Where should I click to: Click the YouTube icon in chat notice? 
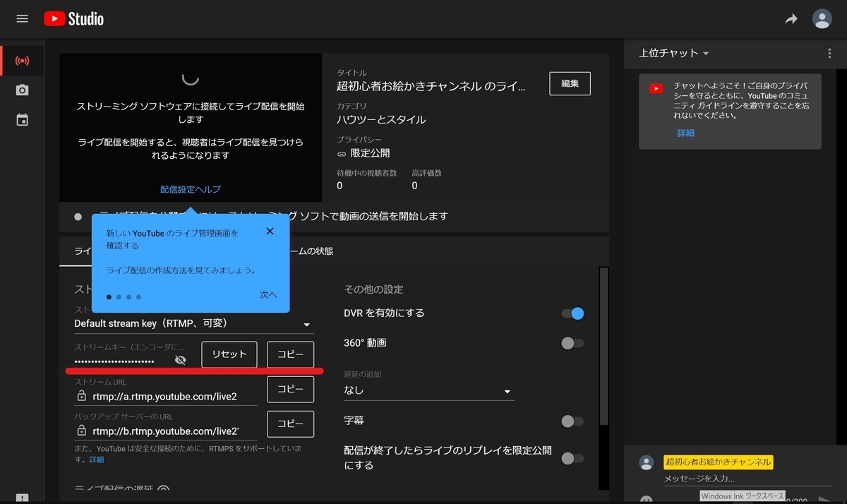point(656,89)
